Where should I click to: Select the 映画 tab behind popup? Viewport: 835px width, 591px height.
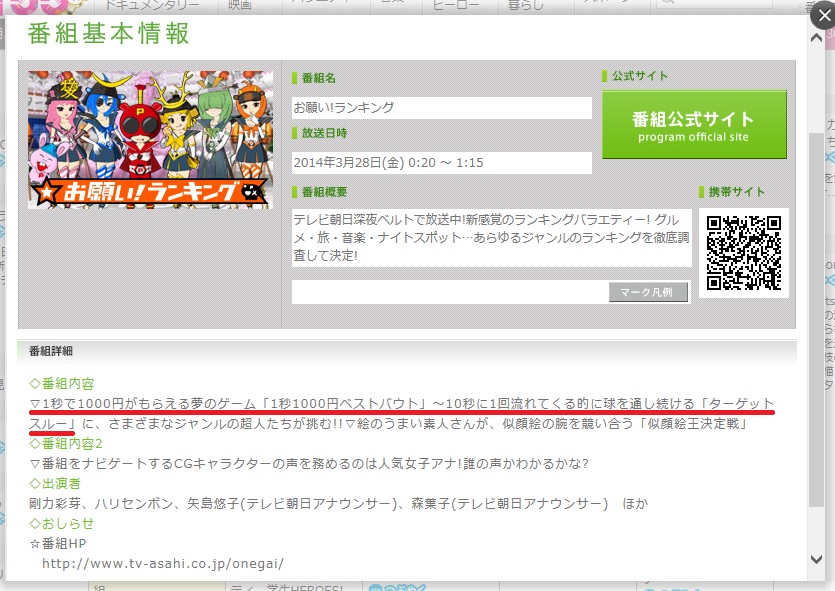click(x=240, y=5)
